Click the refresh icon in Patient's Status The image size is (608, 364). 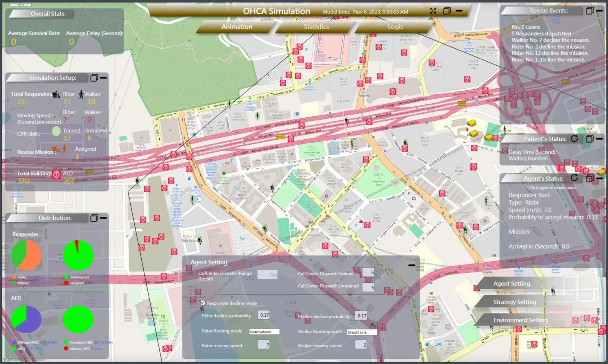(x=574, y=139)
